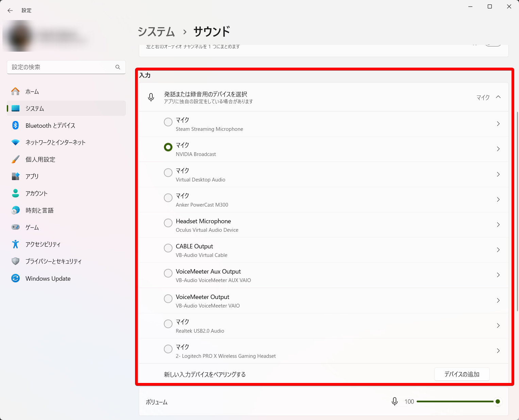Select Oculus Headset Microphone radio button
Screen dimensions: 519x420
coord(168,223)
